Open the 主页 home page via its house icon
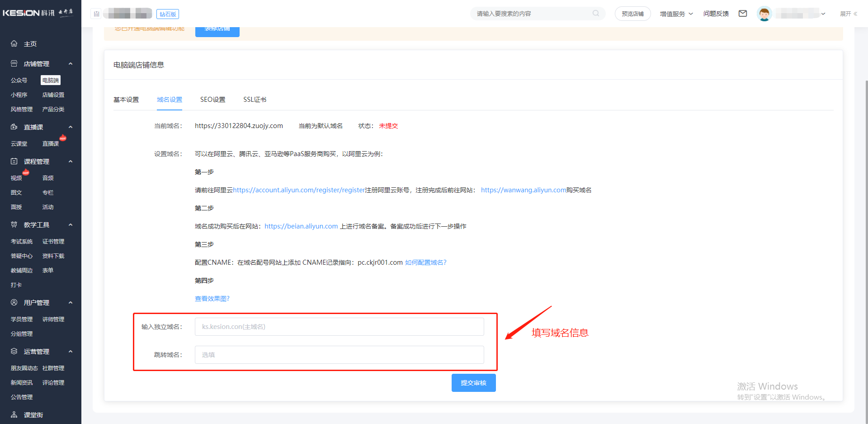The height and width of the screenshot is (424, 868). pos(14,43)
